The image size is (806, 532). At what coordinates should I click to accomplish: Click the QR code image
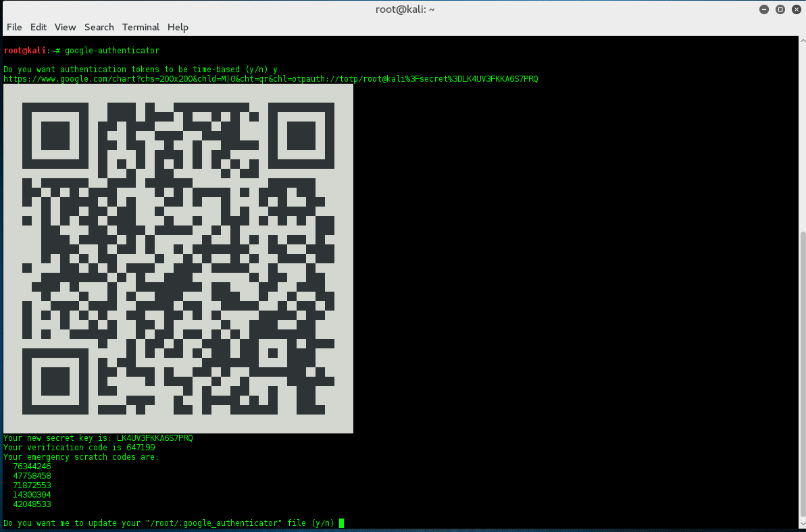(x=178, y=259)
